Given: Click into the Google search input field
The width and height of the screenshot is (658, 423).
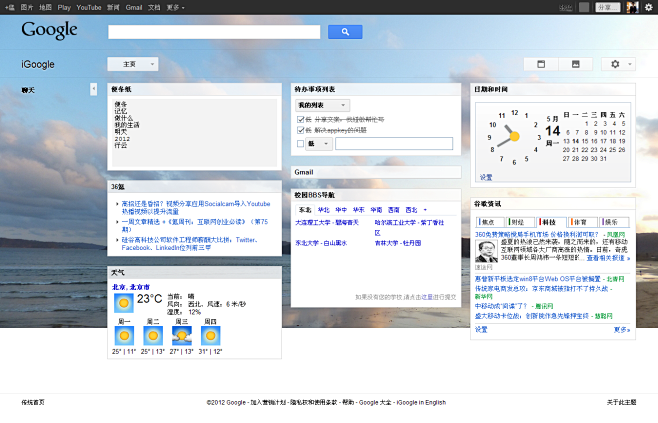Looking at the screenshot, I should click(x=214, y=32).
